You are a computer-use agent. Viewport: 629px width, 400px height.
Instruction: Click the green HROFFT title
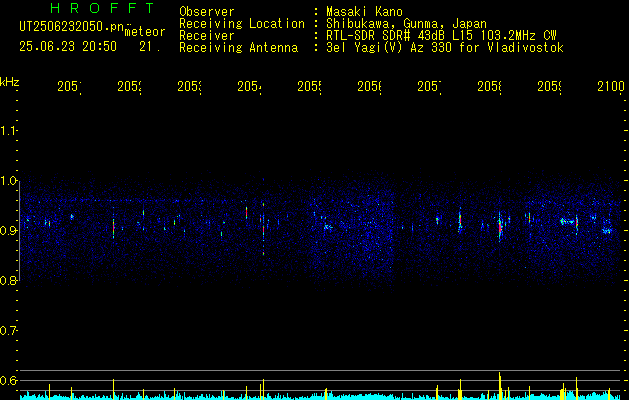pos(103,8)
